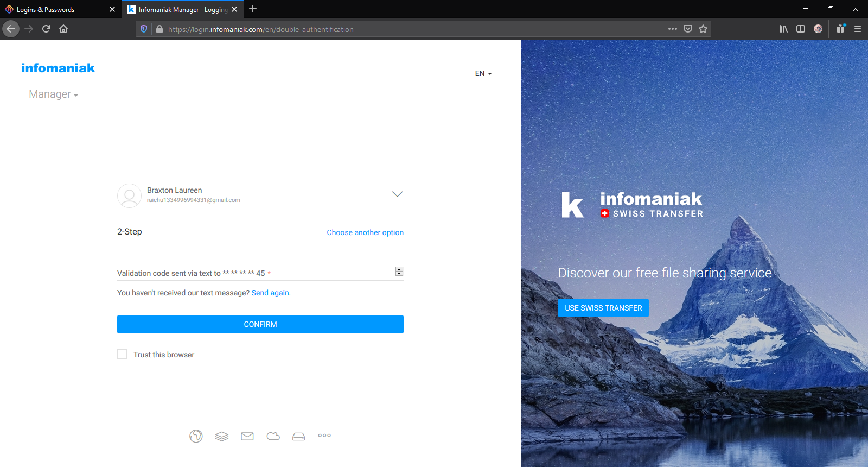The height and width of the screenshot is (467, 868).
Task: Click USE SWISS TRANSFER button
Action: [603, 308]
